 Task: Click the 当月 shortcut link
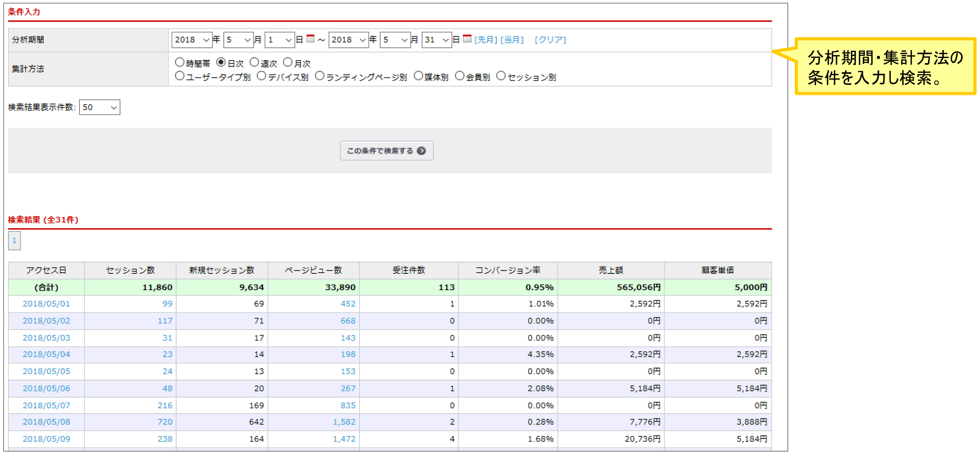point(512,40)
